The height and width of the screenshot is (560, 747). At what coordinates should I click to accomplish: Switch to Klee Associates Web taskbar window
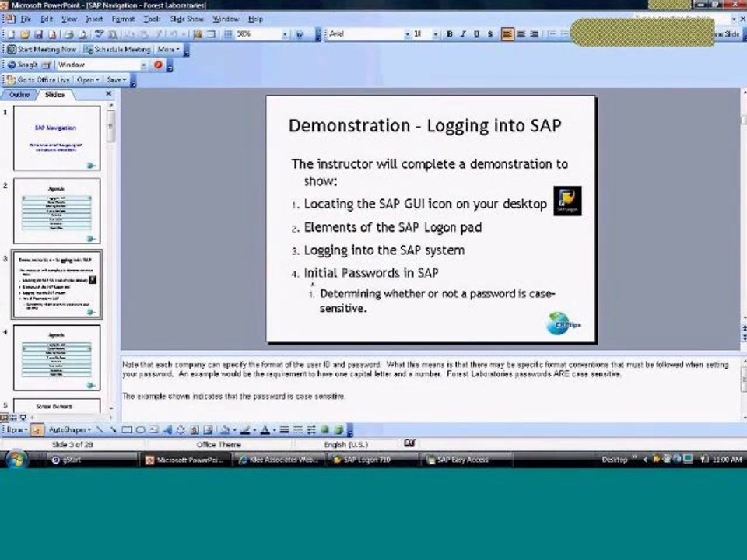[x=280, y=460]
